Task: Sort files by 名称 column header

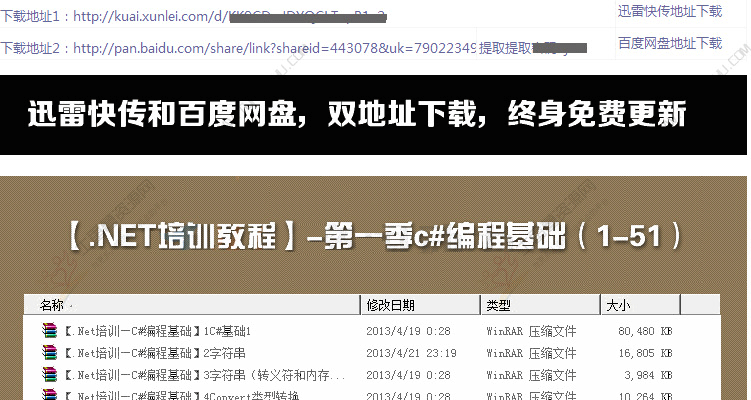Action: [x=192, y=305]
